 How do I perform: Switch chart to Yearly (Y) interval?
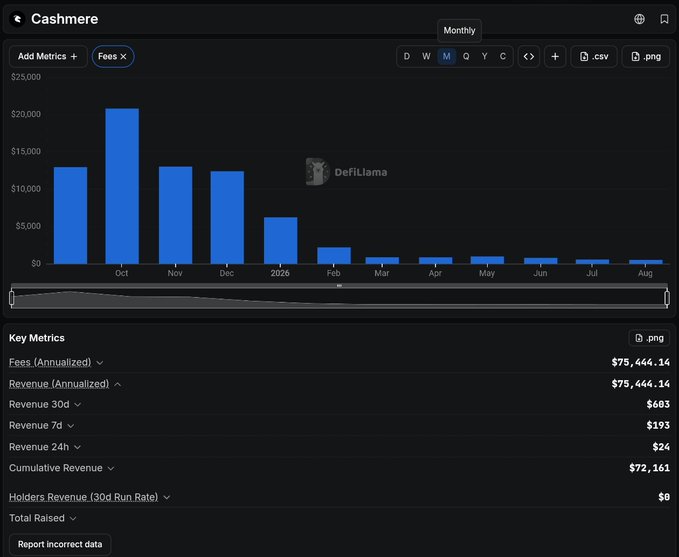pyautogui.click(x=485, y=56)
